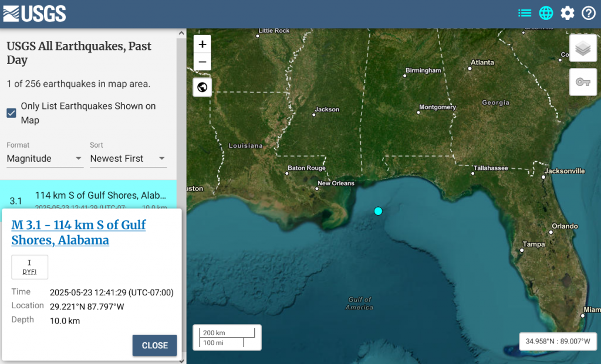Click the '1 of 256 earthquakes' count text
The image size is (601, 364).
pyautogui.click(x=78, y=84)
